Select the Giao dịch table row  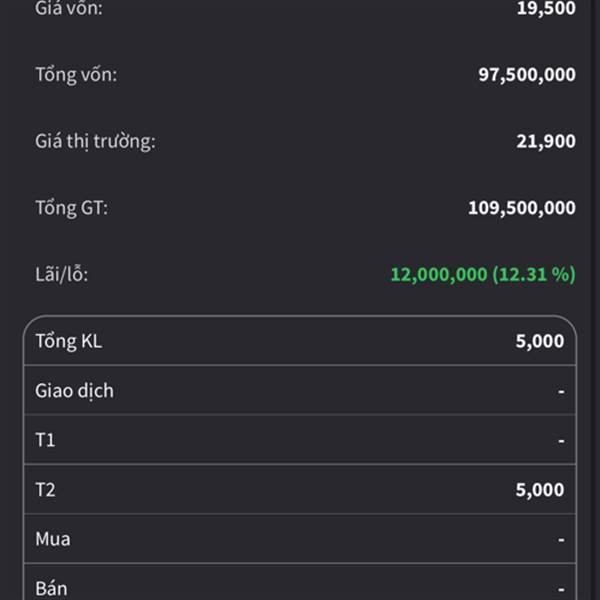pyautogui.click(x=300, y=390)
